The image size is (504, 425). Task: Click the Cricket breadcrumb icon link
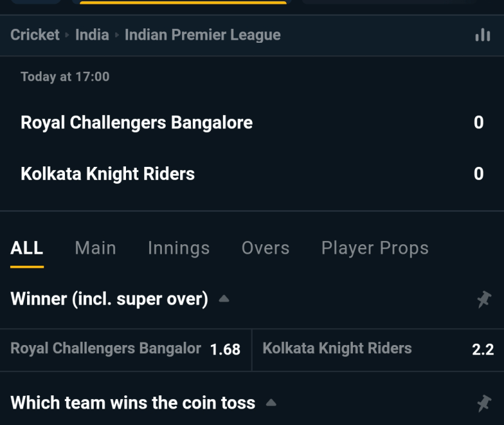[35, 35]
